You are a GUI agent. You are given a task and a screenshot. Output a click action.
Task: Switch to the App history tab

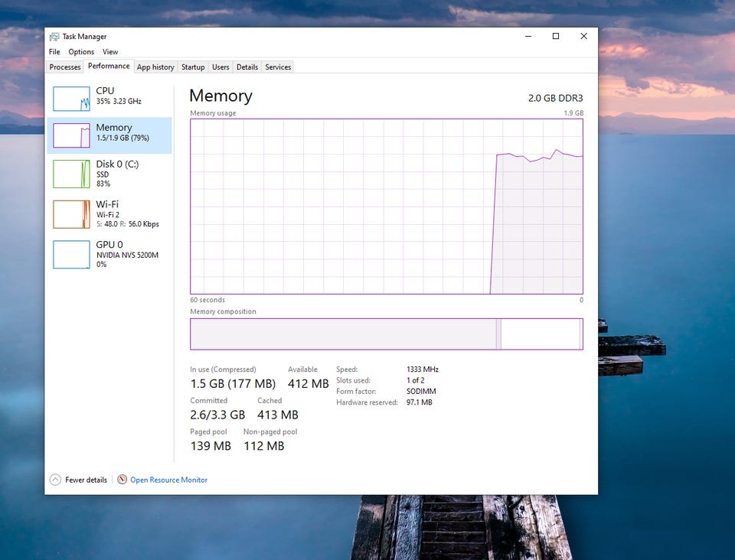(155, 67)
